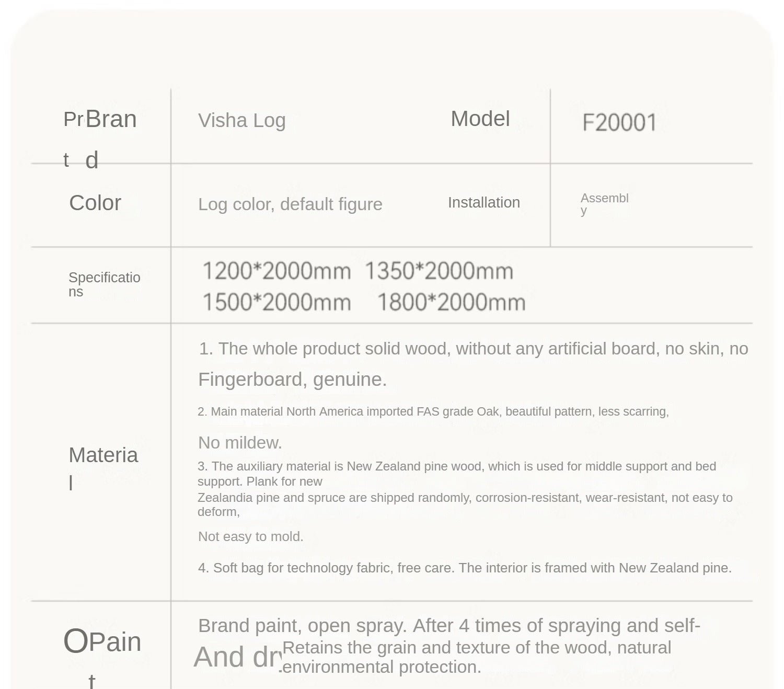784x689 pixels.
Task: Click the Specifications row label
Action: click(x=104, y=284)
